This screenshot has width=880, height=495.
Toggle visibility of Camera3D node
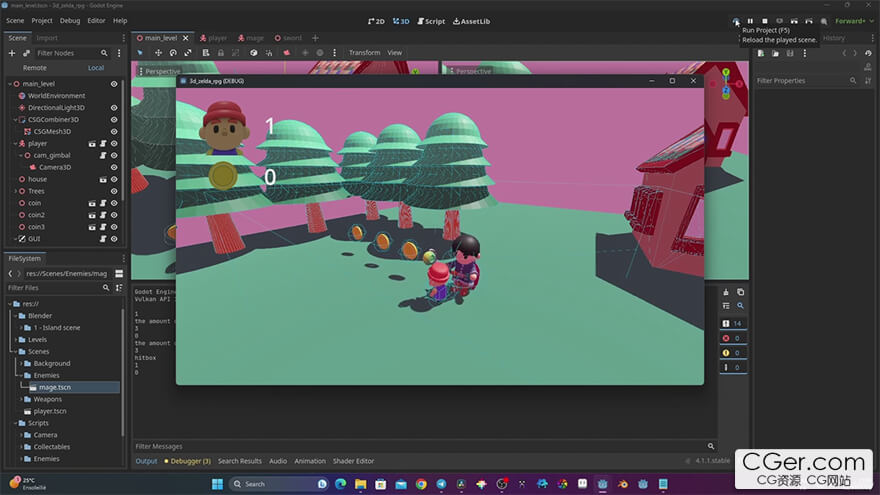tap(114, 167)
